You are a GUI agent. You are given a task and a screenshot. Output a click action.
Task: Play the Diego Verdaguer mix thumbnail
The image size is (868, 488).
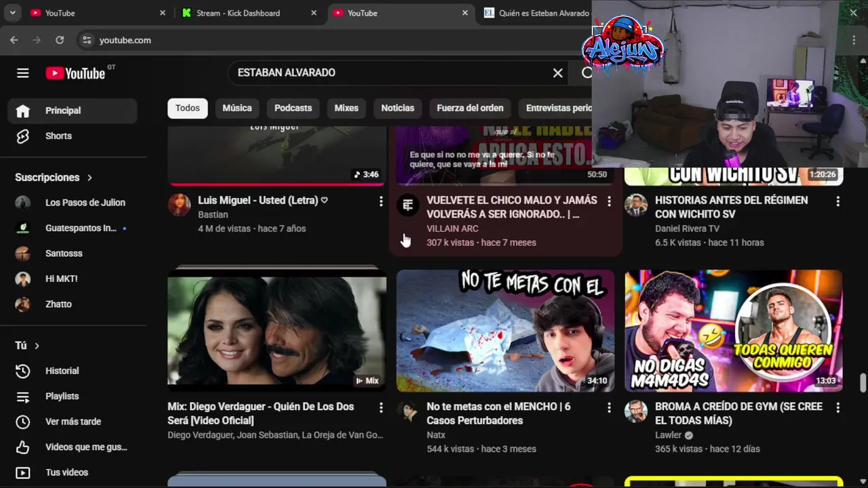point(277,331)
